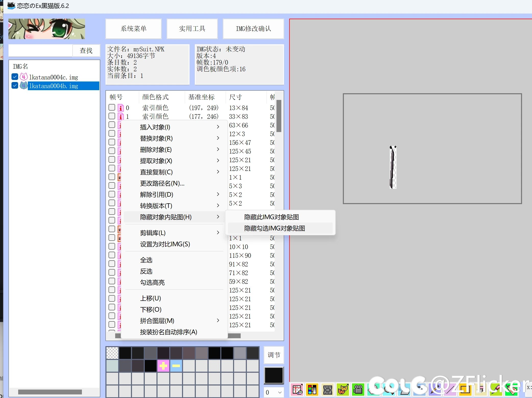Choose 勾选高亮 in the context menu
Viewport: 532px width, 398px height.
click(x=174, y=282)
